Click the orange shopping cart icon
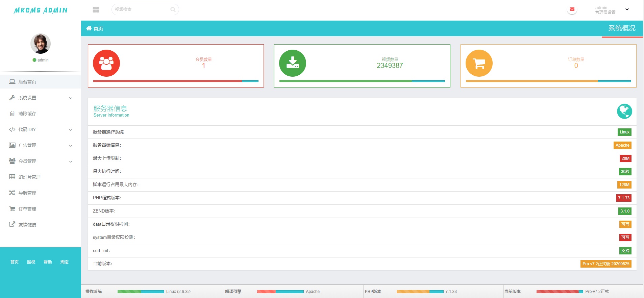Image resolution: width=644 pixels, height=298 pixels. pos(479,63)
